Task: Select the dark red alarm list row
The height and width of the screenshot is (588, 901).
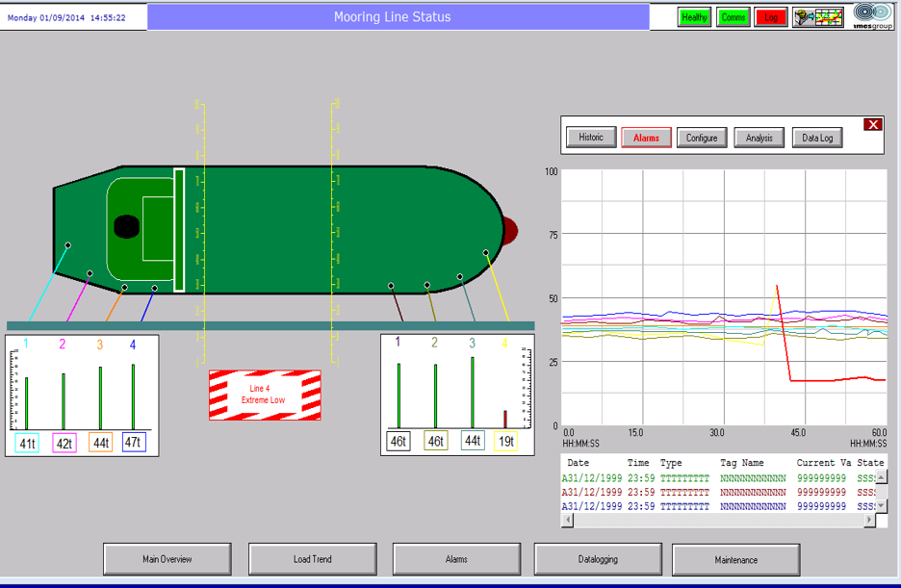Action: (718, 492)
